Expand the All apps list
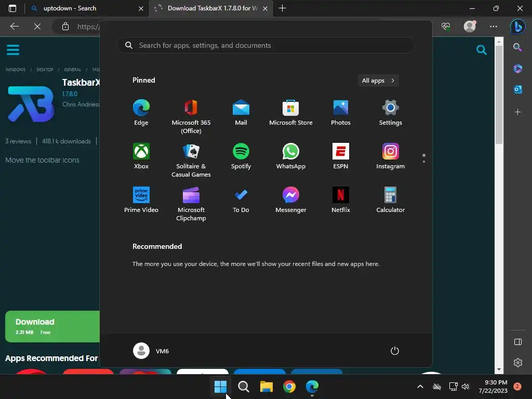Viewport: 532px width, 399px height. pyautogui.click(x=378, y=81)
